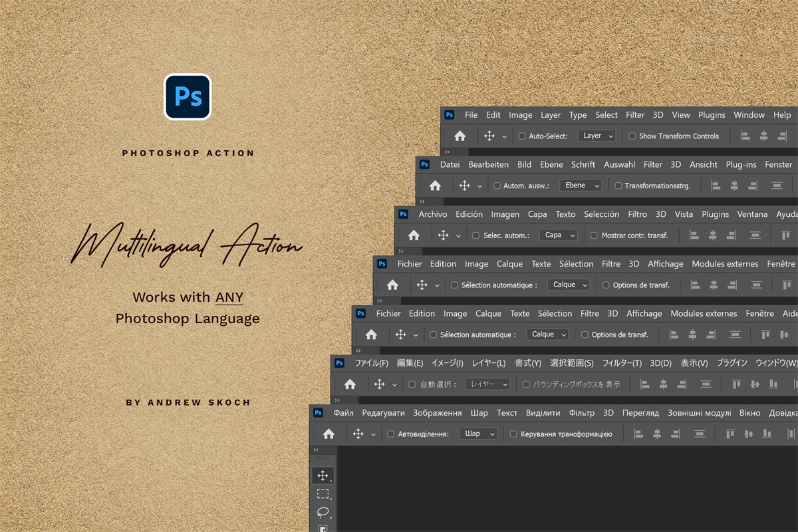Click align left edges icon in English options bar

(745, 136)
